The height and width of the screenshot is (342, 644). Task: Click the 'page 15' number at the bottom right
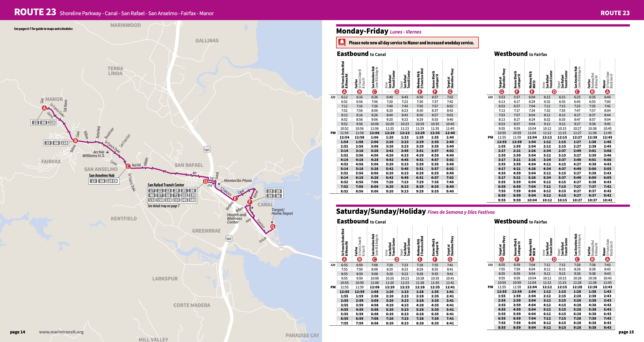626,332
